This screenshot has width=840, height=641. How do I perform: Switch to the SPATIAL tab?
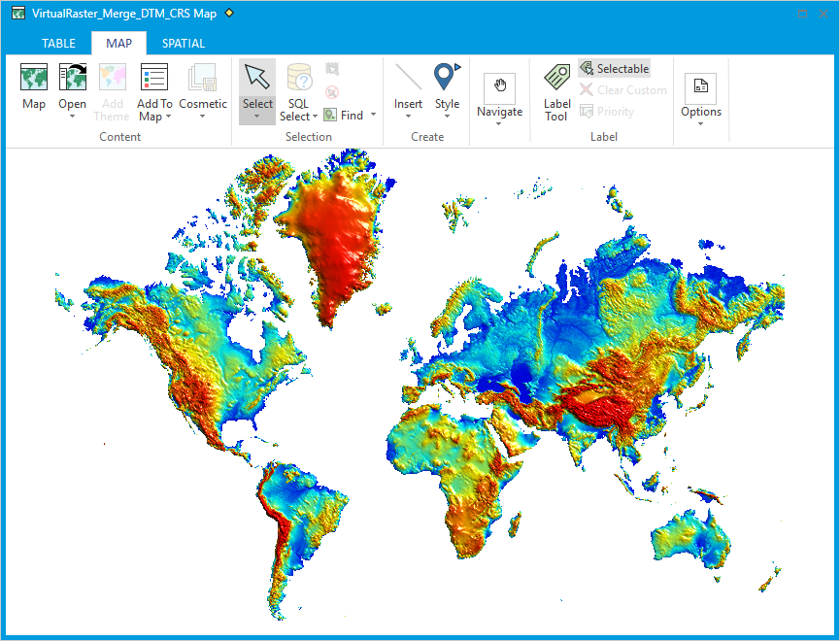tap(184, 43)
